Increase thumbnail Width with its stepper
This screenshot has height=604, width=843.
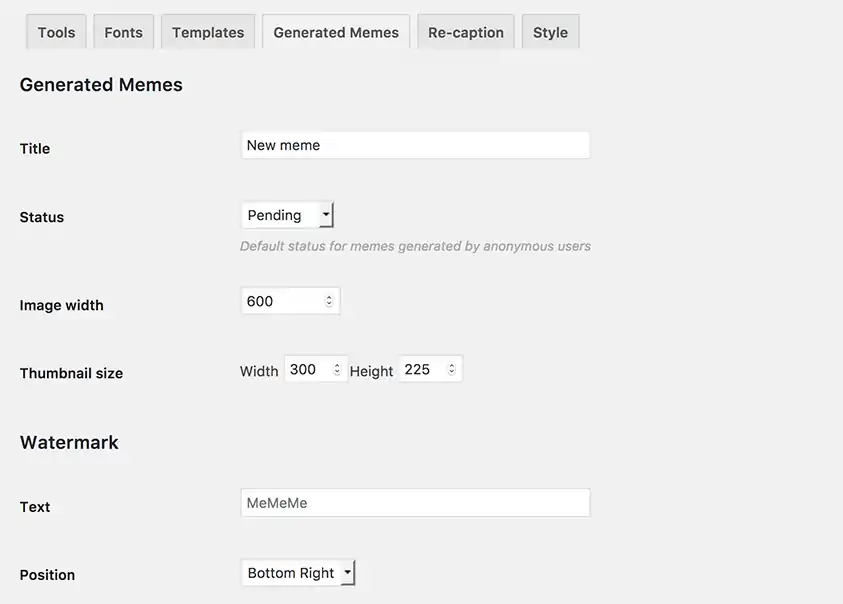[336, 364]
